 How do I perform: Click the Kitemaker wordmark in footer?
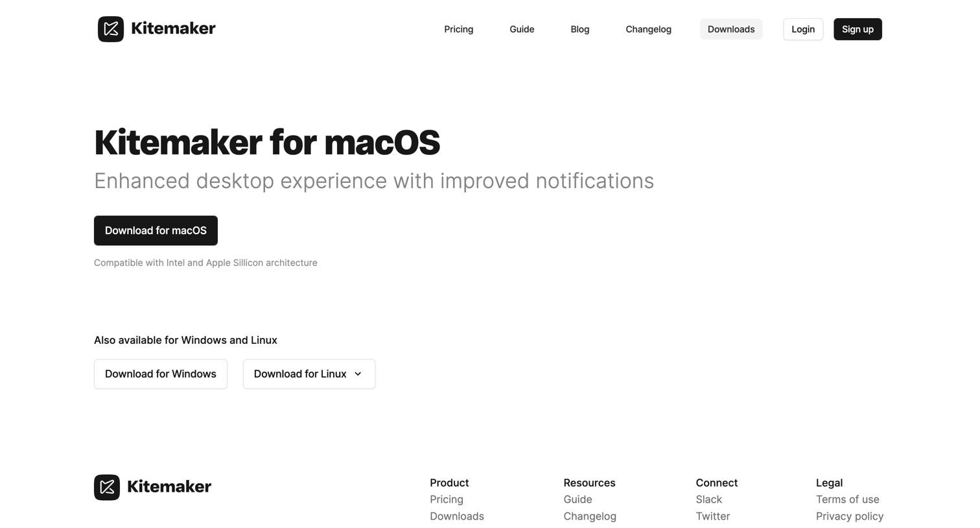pos(169,486)
